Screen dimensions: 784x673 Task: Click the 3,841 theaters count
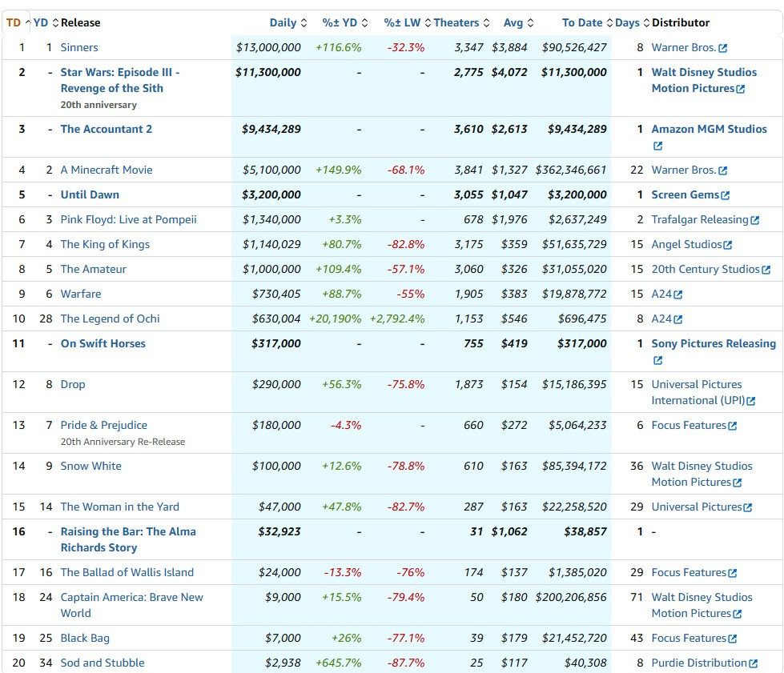[x=469, y=170]
